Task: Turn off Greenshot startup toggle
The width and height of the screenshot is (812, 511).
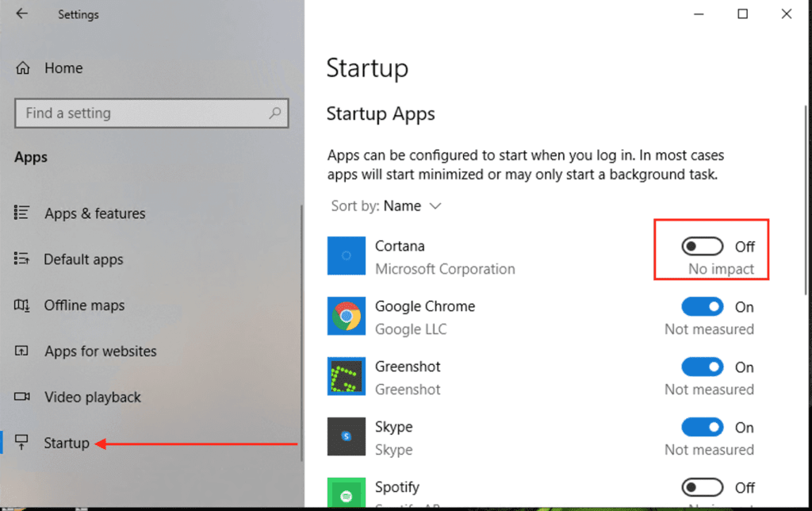Action: (x=702, y=367)
